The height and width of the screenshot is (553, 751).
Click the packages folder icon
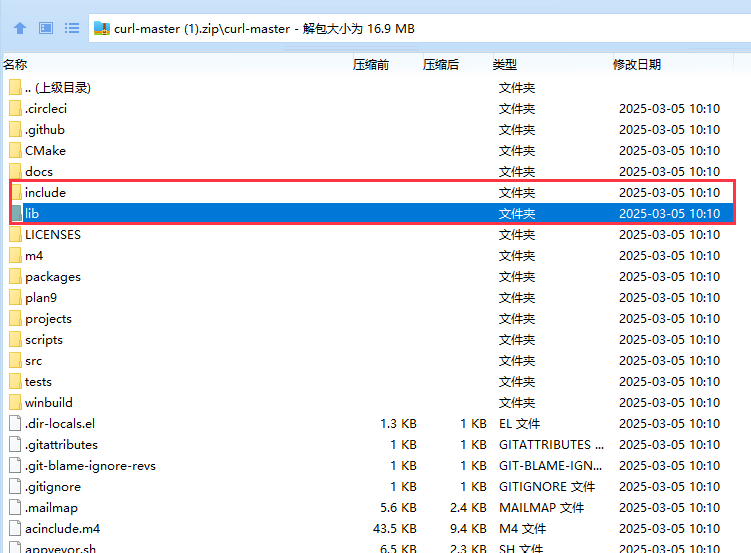pyautogui.click(x=15, y=277)
